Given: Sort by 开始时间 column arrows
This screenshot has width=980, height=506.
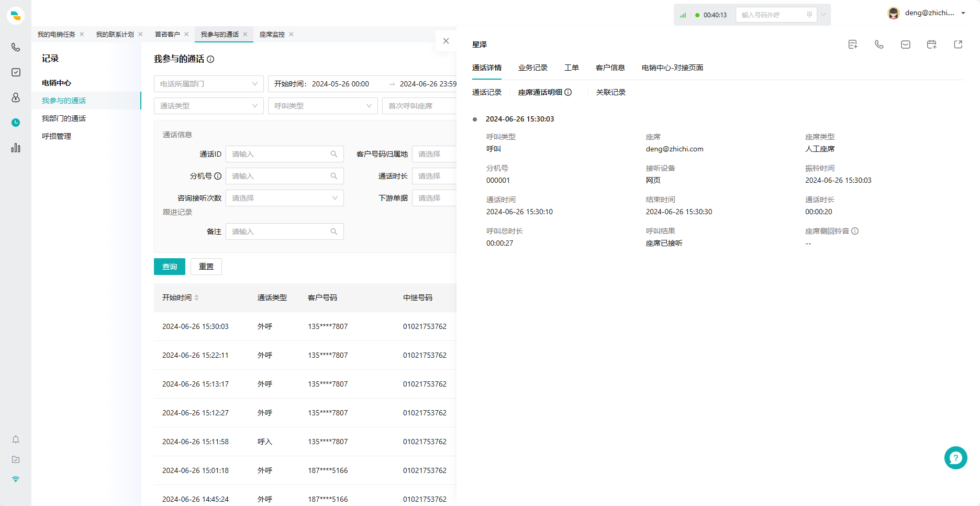Looking at the screenshot, I should (197, 298).
